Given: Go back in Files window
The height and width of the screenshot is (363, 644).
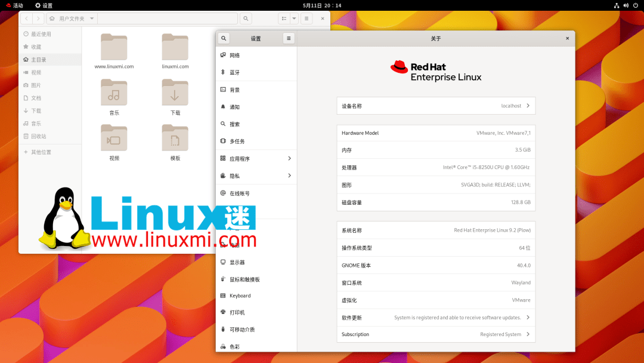Looking at the screenshot, I should (x=26, y=19).
